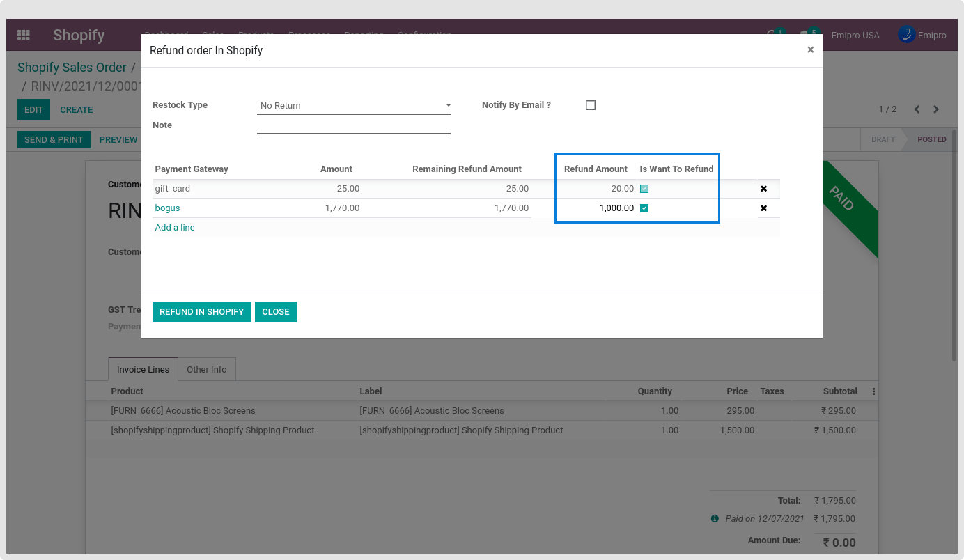
Task: Open the messages icon with badge 5
Action: coord(806,35)
